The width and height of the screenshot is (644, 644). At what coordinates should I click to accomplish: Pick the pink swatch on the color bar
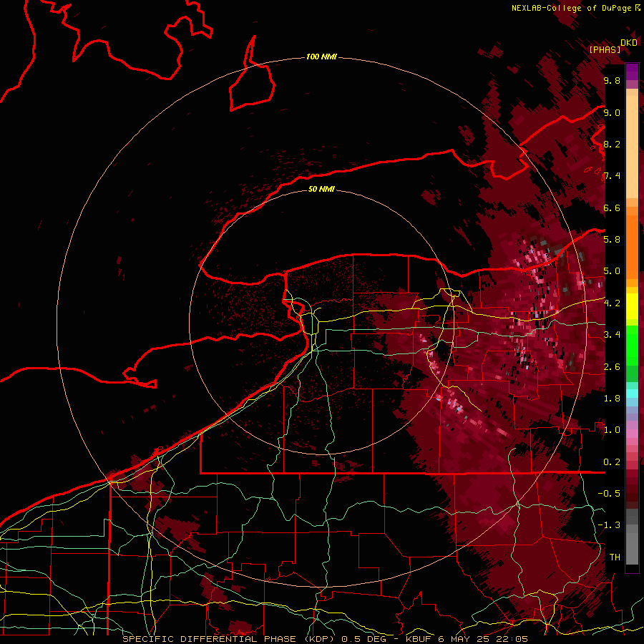pyautogui.click(x=632, y=434)
